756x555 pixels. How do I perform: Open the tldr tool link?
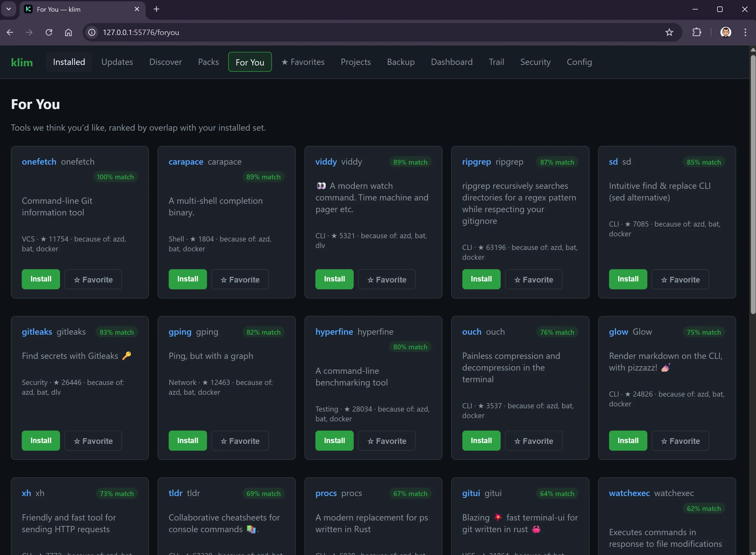click(x=175, y=493)
